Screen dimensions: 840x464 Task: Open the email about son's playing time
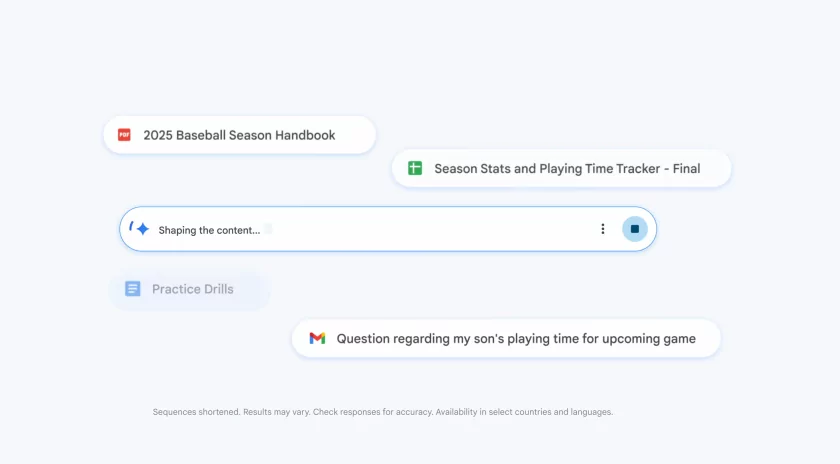click(x=516, y=338)
